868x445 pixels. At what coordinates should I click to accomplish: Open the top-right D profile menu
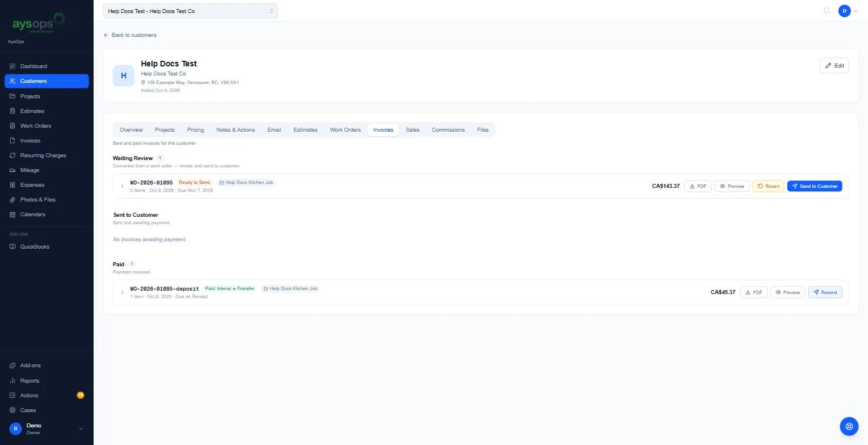(x=848, y=11)
